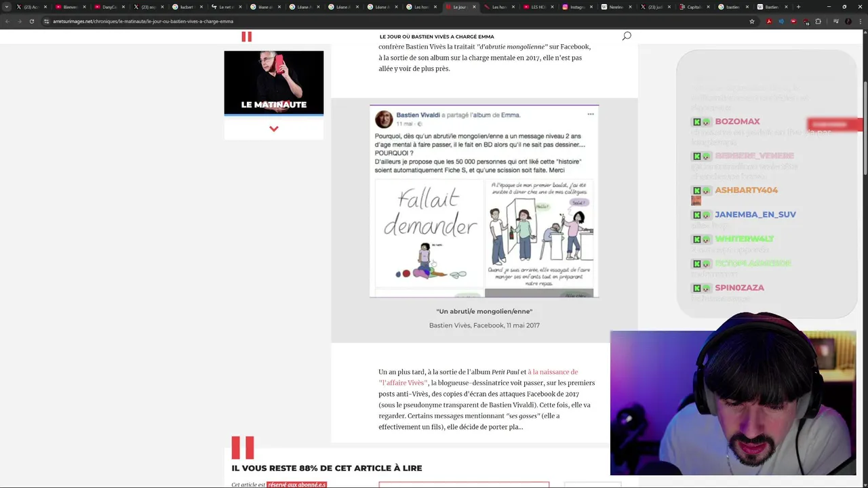Open the tab search dropdown chevron
Viewport: 868px width, 488px height.
click(x=8, y=7)
